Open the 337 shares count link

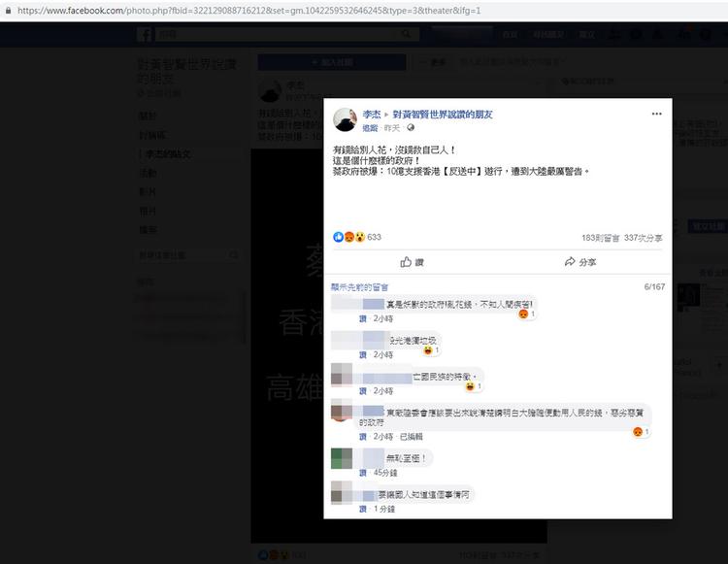tap(643, 238)
